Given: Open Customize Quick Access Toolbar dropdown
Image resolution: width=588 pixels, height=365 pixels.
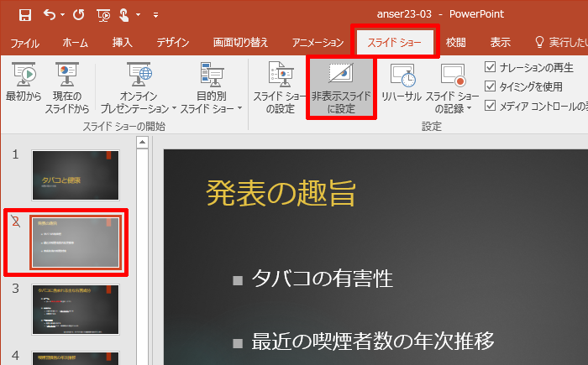Looking at the screenshot, I should [155, 15].
